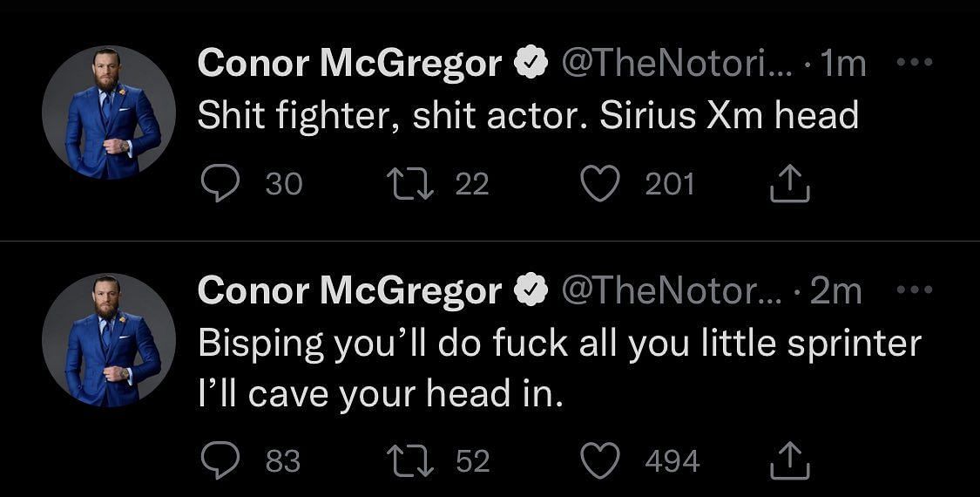Open more options on the 1m tweet
980x497 pixels.
pyautogui.click(x=914, y=63)
